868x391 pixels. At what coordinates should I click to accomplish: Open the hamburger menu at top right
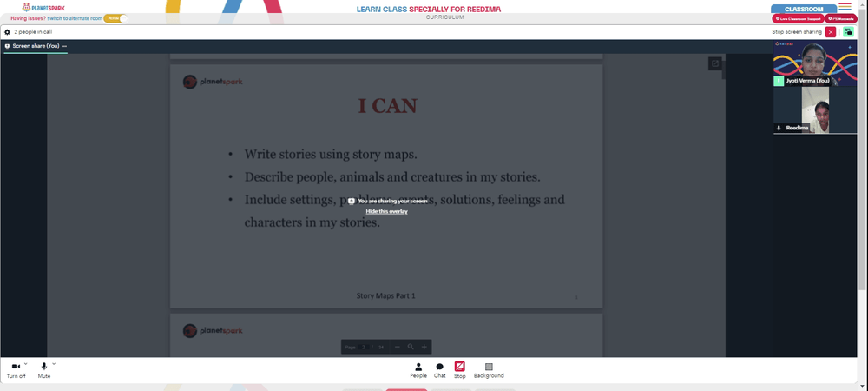coord(845,7)
